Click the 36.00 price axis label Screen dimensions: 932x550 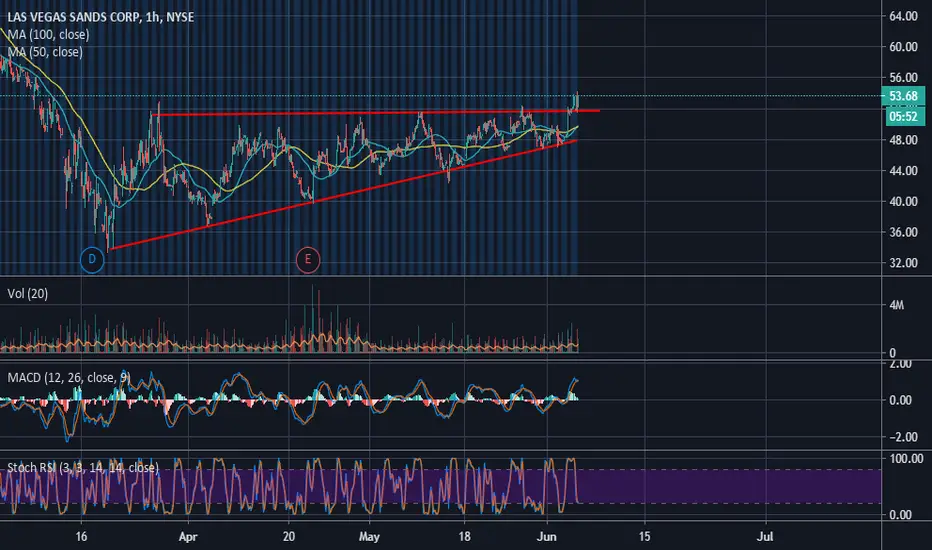point(903,232)
